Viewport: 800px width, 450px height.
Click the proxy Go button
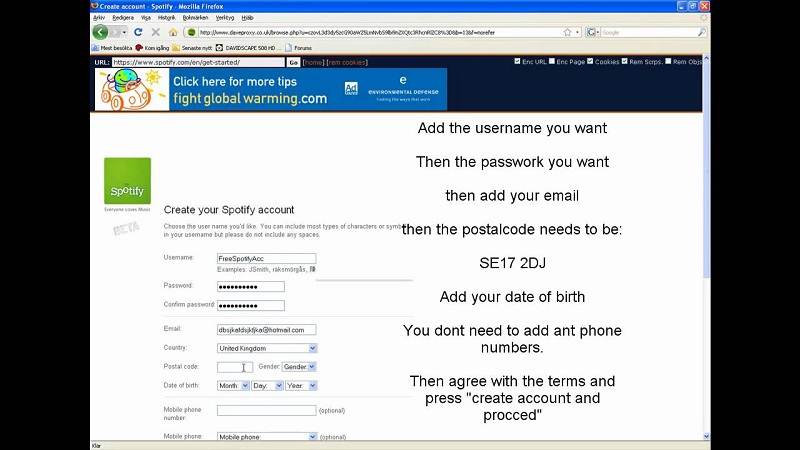point(293,62)
